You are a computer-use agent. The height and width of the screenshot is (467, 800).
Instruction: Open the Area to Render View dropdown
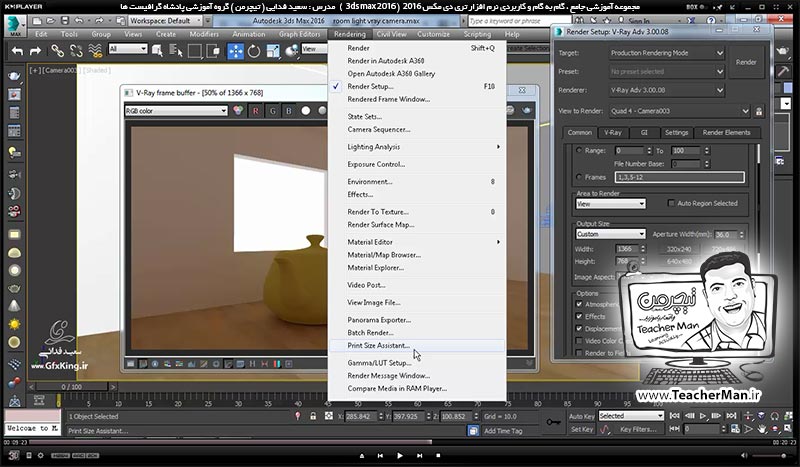pyautogui.click(x=610, y=204)
